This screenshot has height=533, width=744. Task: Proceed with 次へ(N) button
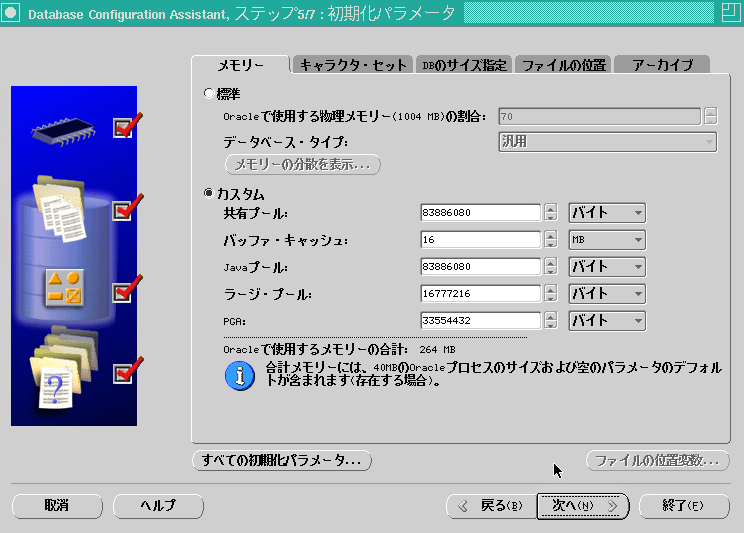[x=583, y=506]
